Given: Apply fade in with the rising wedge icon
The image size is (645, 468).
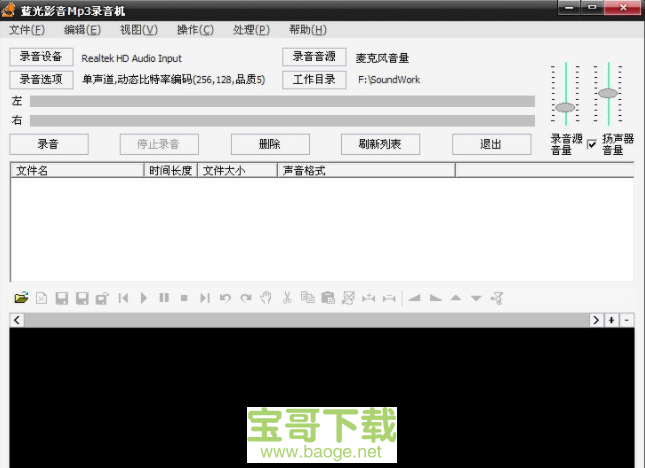Looking at the screenshot, I should point(415,298).
